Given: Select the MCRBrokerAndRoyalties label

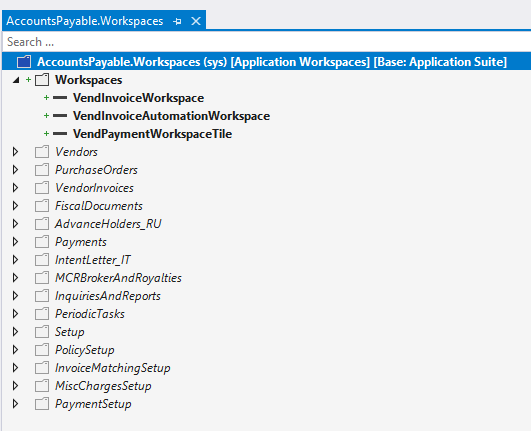Looking at the screenshot, I should point(119,278).
